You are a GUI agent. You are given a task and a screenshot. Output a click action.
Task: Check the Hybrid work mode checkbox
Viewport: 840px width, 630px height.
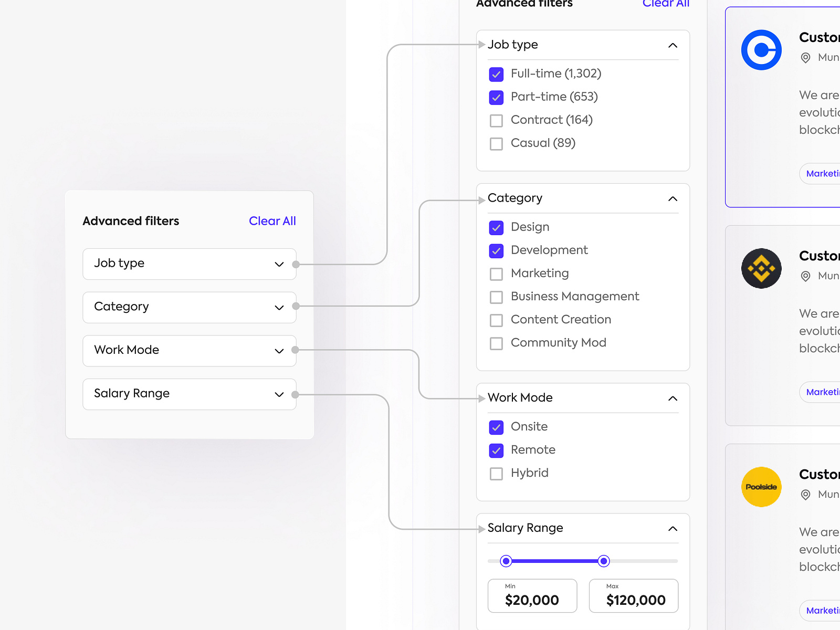pyautogui.click(x=496, y=473)
